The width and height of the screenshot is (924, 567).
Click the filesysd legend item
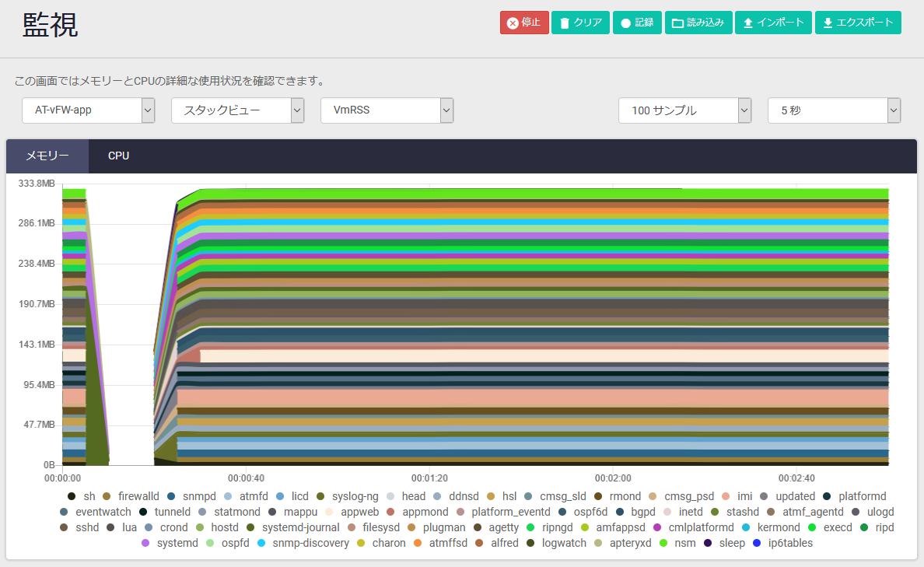click(x=373, y=527)
